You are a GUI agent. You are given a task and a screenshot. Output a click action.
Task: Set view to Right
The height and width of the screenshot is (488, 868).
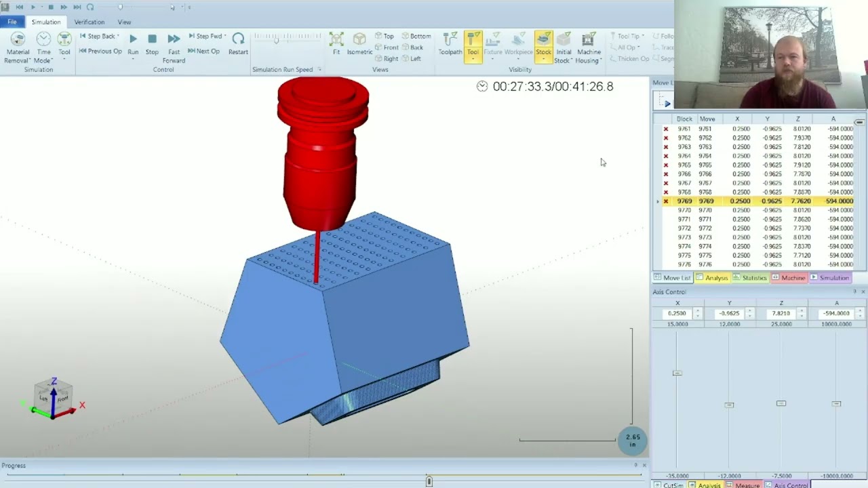pos(387,59)
